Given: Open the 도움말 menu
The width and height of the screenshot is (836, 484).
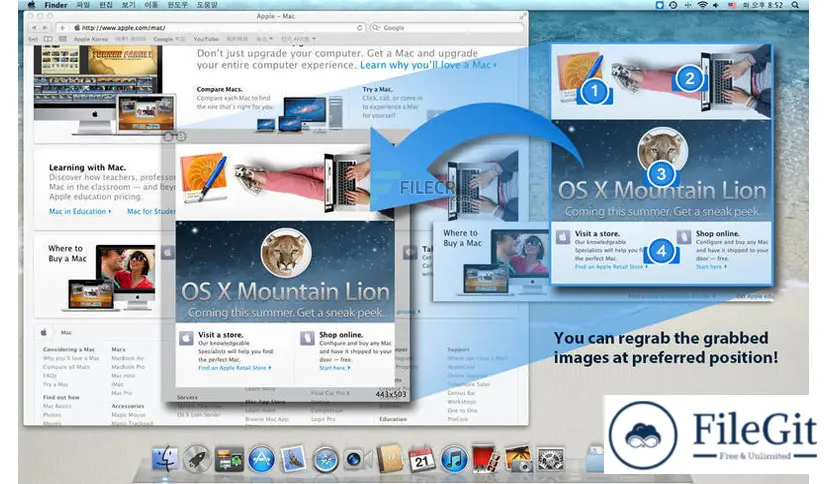Looking at the screenshot, I should coord(207,5).
